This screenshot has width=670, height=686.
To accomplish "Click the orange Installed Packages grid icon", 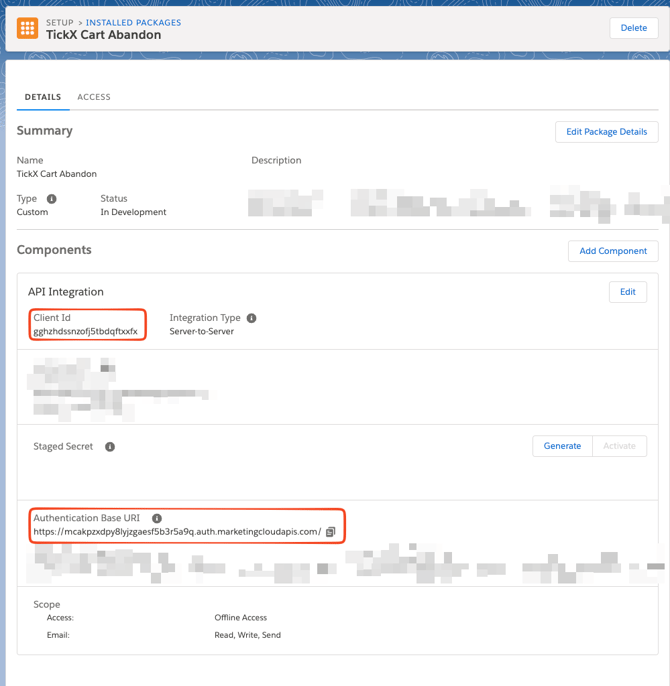I will pyautogui.click(x=28, y=29).
